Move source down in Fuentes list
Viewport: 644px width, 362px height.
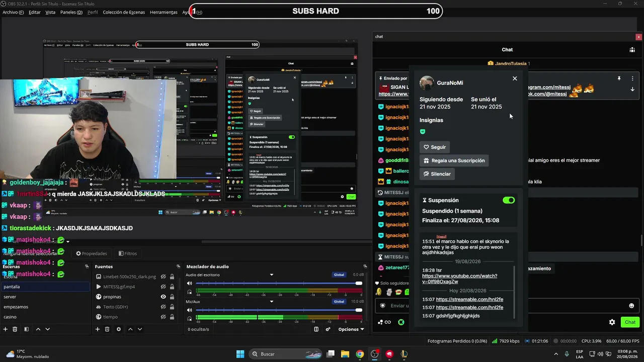point(140,329)
